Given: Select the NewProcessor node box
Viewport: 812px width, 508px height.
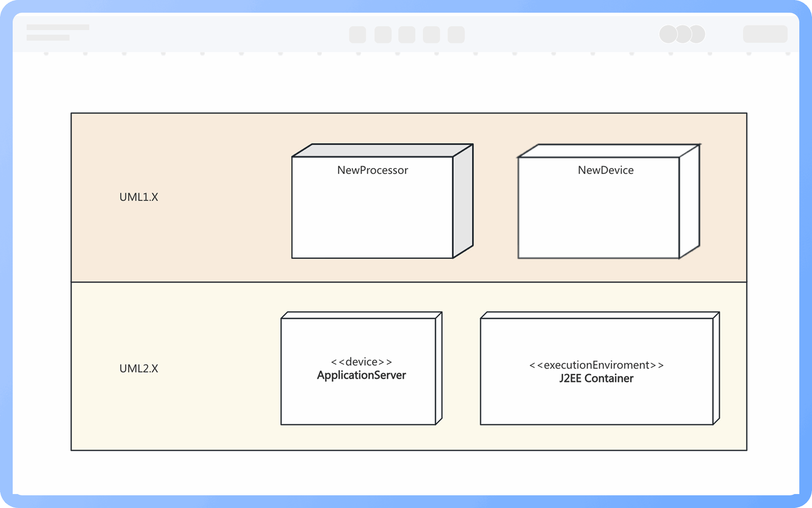Looking at the screenshot, I should click(x=382, y=201).
